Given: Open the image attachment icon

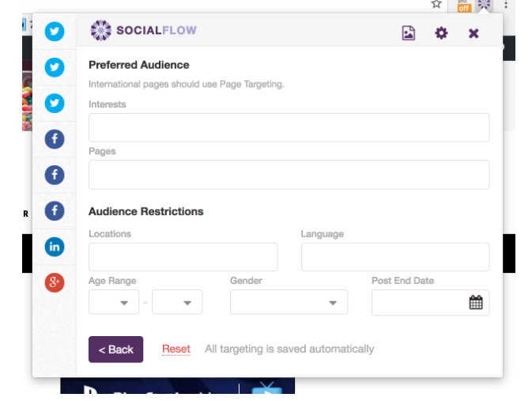Looking at the screenshot, I should pos(409,33).
